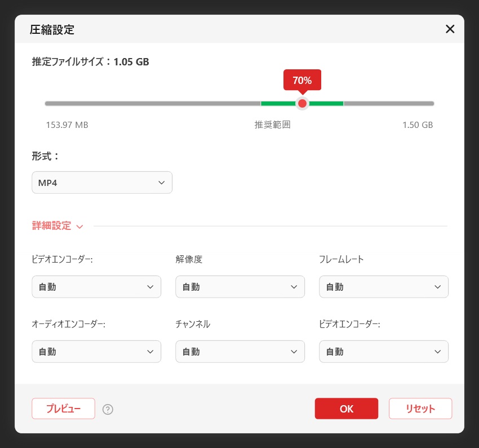Open the MP4 format dropdown
Screen dimensions: 479x448
click(x=102, y=183)
